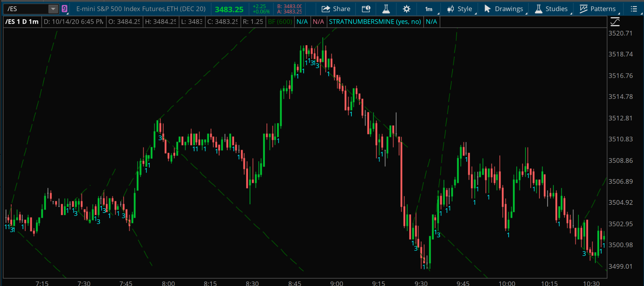Open the Drawings menu
This screenshot has height=286, width=644.
click(504, 9)
